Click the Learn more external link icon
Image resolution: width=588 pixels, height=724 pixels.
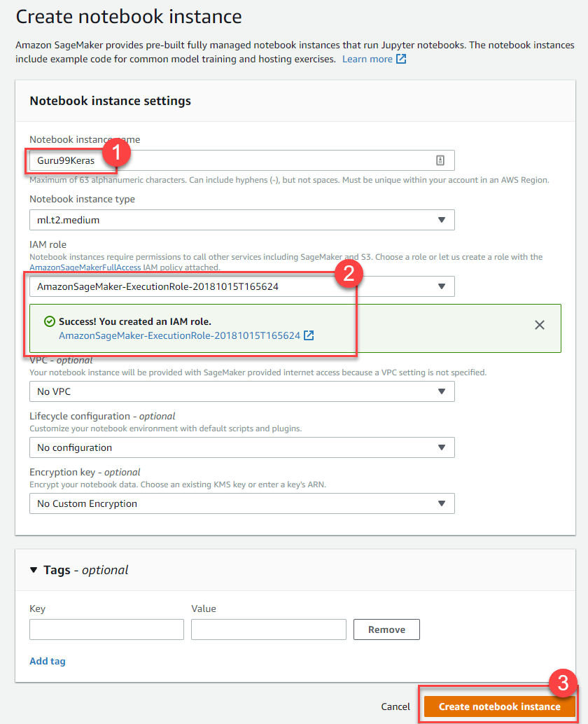coord(401,60)
